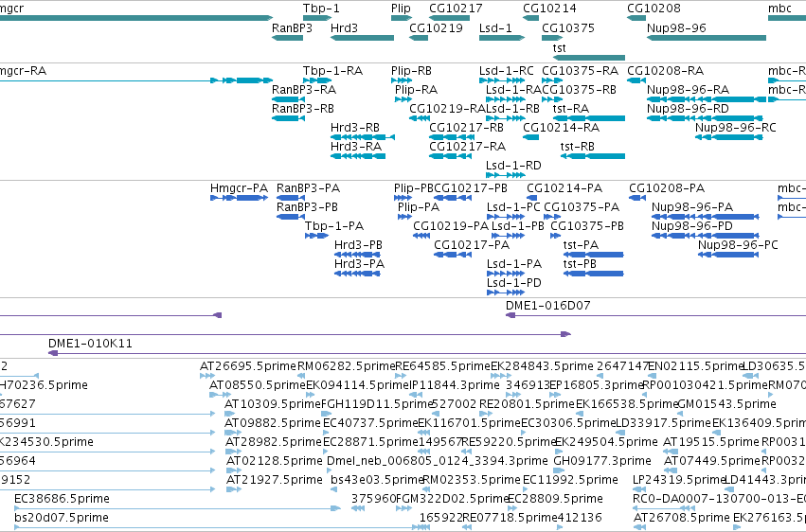Select EST AT10309.5prime
Viewport: 806px width, 532px height.
click(229, 414)
